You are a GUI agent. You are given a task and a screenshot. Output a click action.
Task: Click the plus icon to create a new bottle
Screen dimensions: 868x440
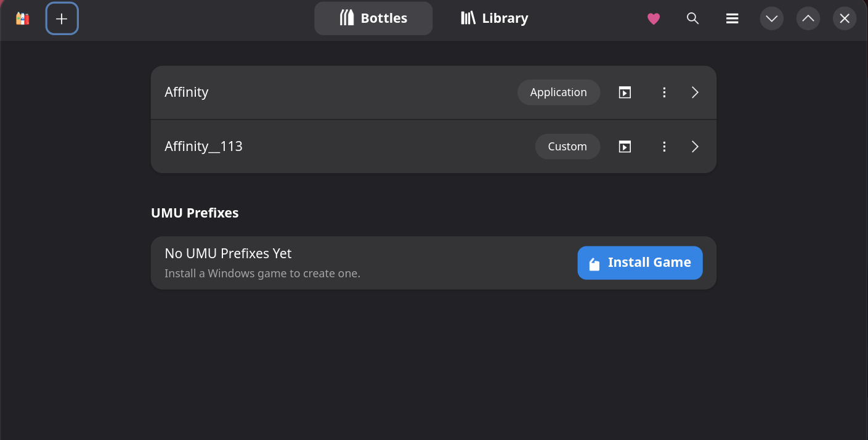[x=62, y=18]
